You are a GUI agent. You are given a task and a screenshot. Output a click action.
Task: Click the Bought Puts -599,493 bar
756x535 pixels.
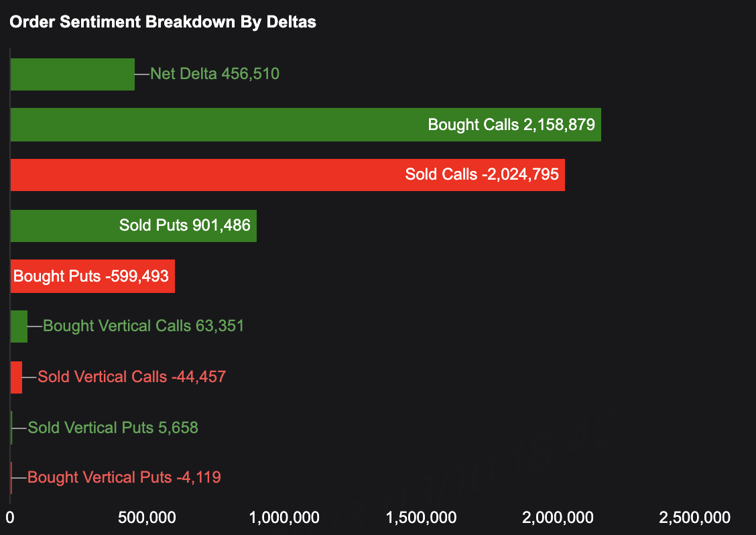(92, 276)
